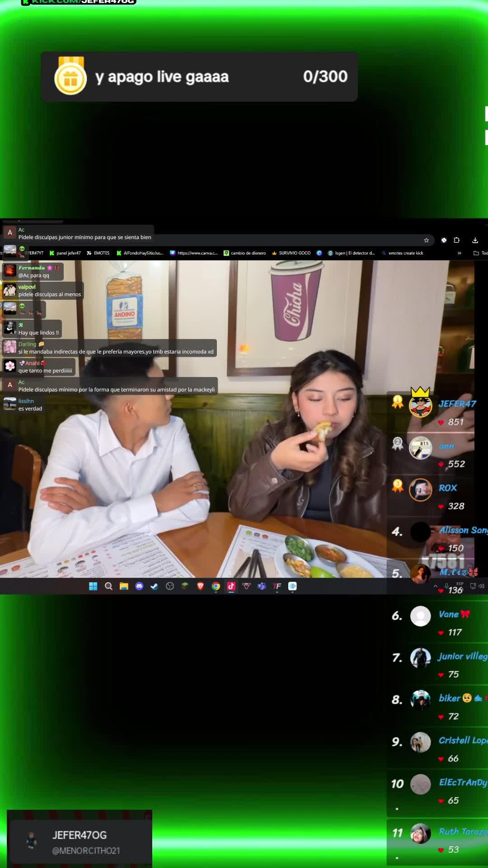Open the 'Isgen | El detector' bookmark

(x=352, y=253)
